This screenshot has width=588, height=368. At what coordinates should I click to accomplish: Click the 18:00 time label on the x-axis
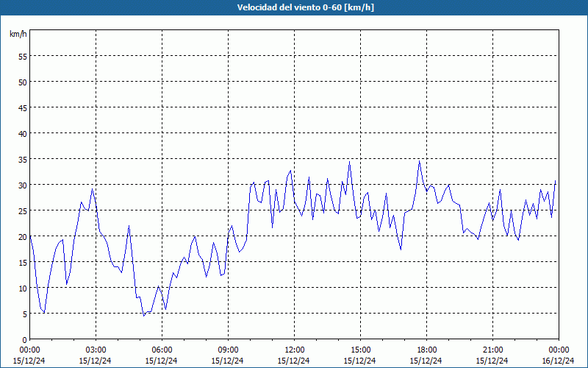click(x=426, y=350)
